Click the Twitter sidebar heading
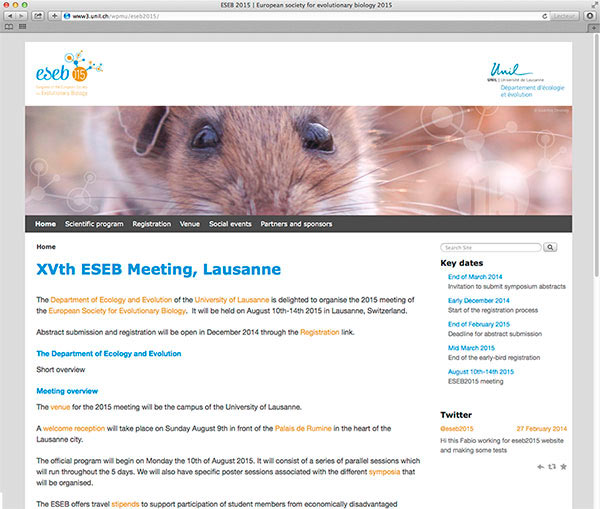 click(456, 415)
